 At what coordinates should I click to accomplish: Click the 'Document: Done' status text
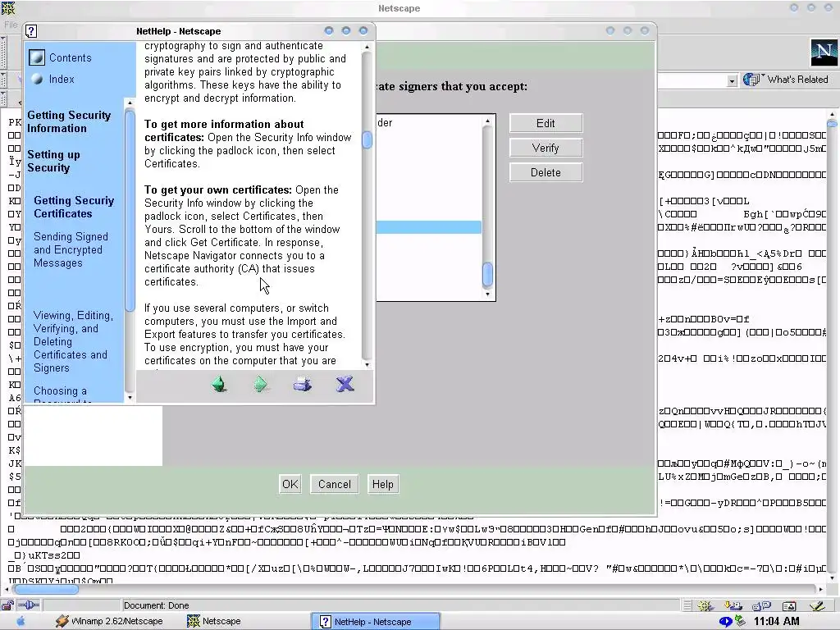click(x=156, y=606)
